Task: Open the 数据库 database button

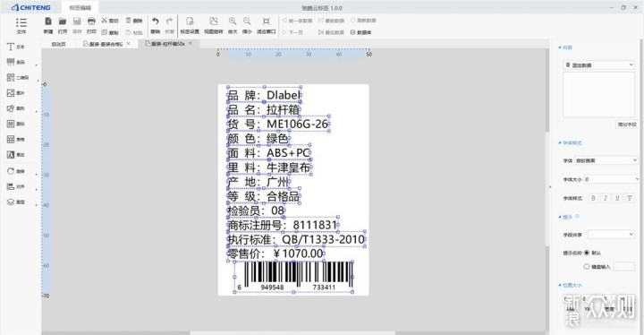Action: coord(360,32)
